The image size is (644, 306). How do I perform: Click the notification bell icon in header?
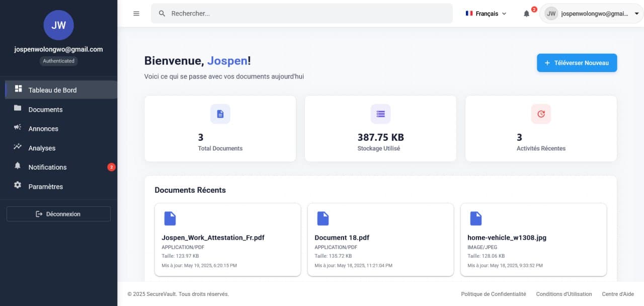[x=527, y=14]
